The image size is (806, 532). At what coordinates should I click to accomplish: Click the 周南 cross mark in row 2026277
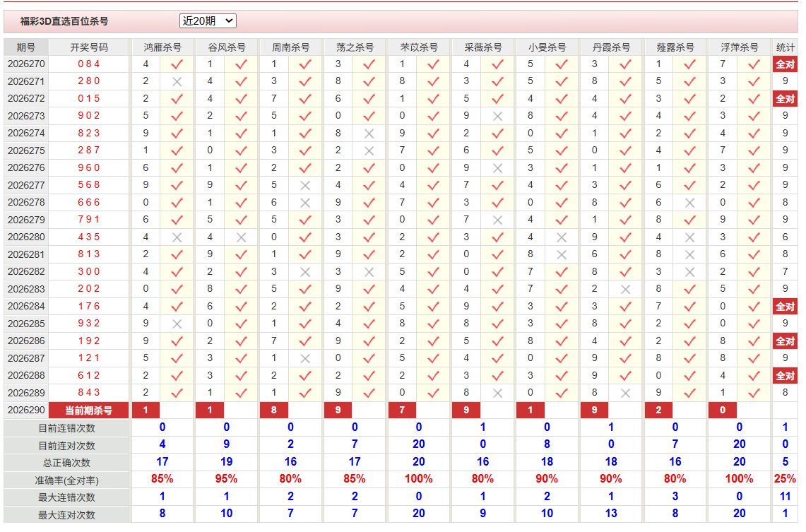[305, 186]
